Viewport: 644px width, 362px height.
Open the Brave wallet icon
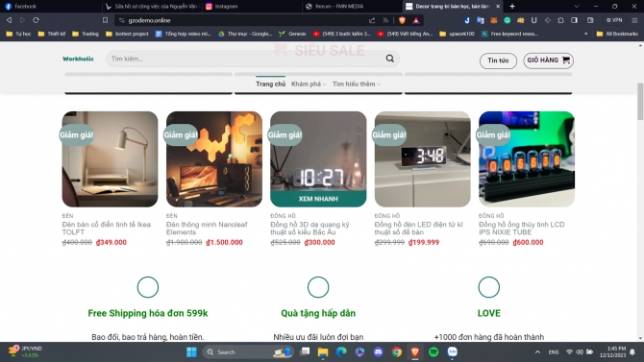click(590, 20)
